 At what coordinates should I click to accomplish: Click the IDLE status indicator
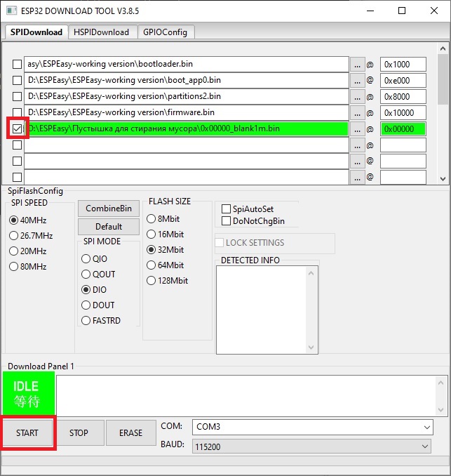29,394
